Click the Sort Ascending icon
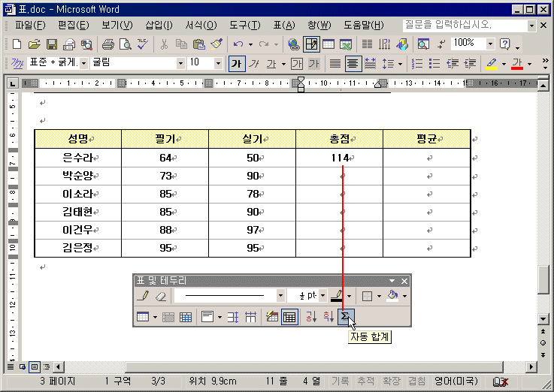Viewport: 554px width, 392px height. click(310, 318)
